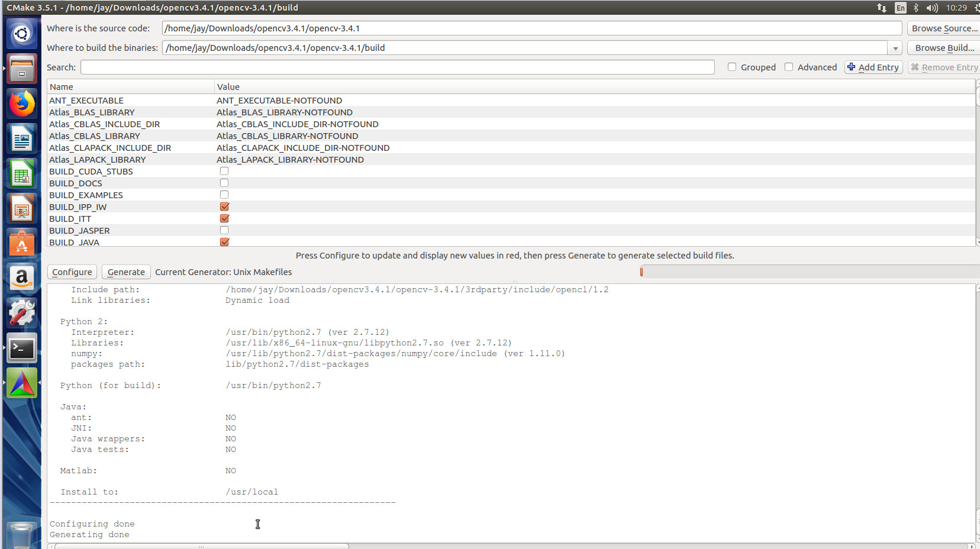Open the build binaries path dropdown
Screen dimensions: 980x549
(895, 48)
